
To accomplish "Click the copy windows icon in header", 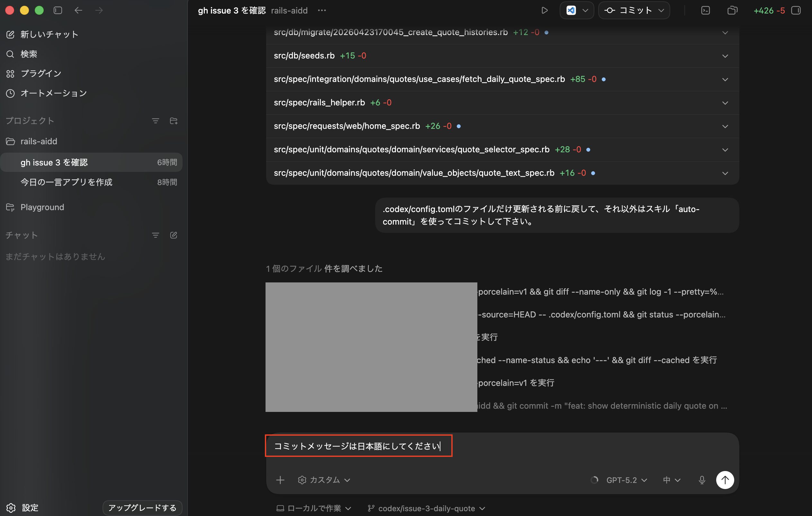I will [732, 11].
